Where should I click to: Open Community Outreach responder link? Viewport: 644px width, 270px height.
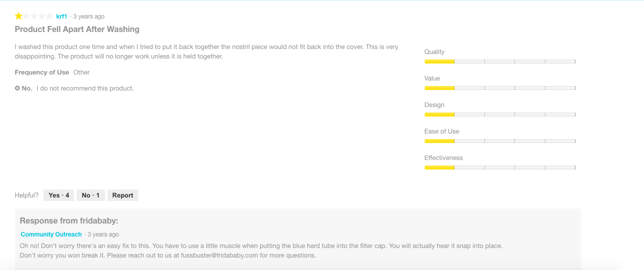click(51, 234)
